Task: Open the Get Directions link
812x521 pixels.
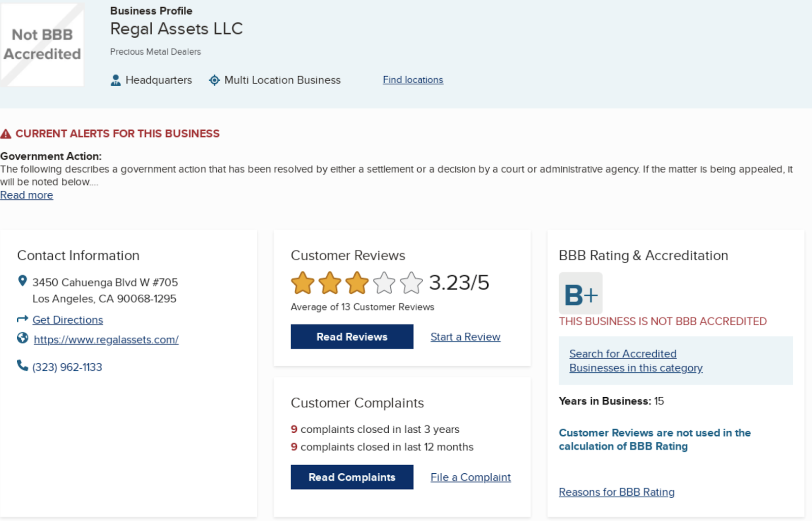Action: [x=67, y=320]
